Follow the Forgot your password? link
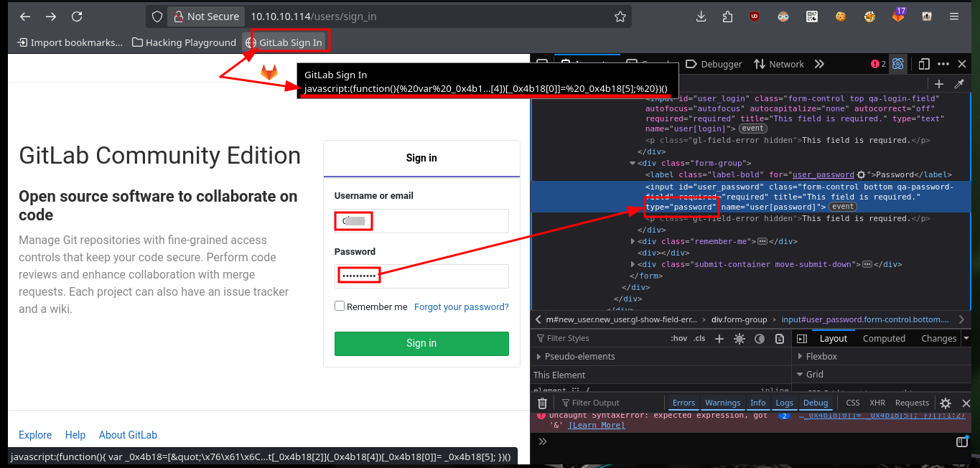This screenshot has width=980, height=468. tap(462, 307)
